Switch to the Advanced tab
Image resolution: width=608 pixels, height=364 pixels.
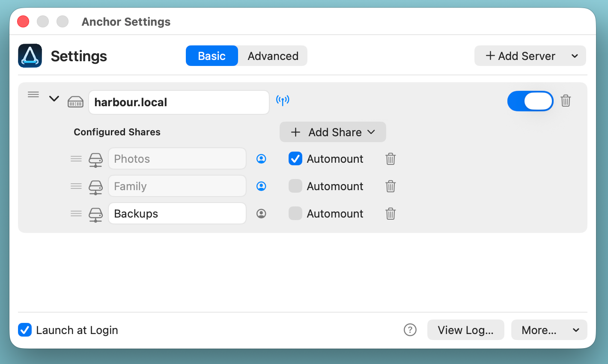[x=273, y=56]
